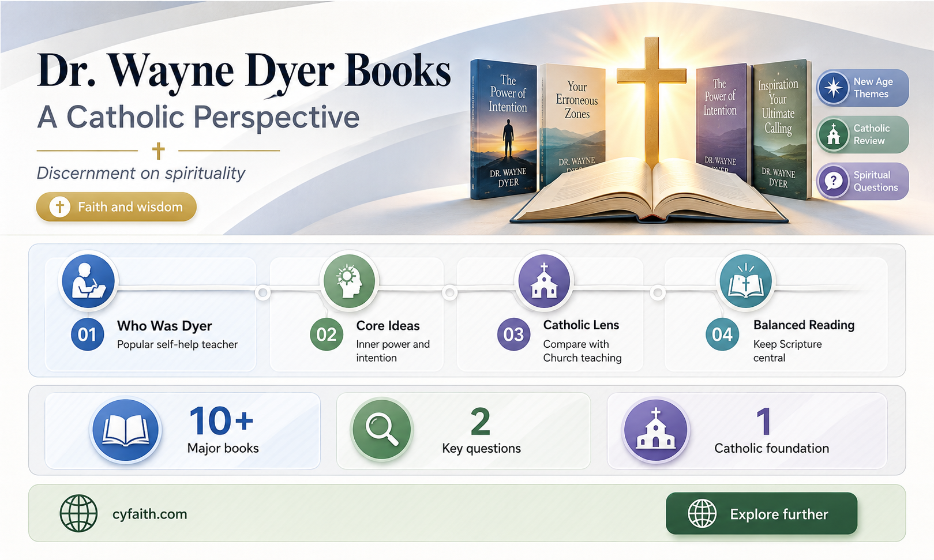Click the 10+ statistic number
Screen dimensions: 934x560
click(x=221, y=421)
